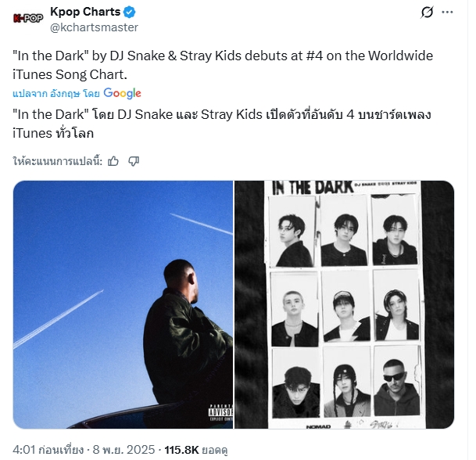Visit the @kchartsmaster handle link
The width and height of the screenshot is (476, 460).
(x=94, y=27)
